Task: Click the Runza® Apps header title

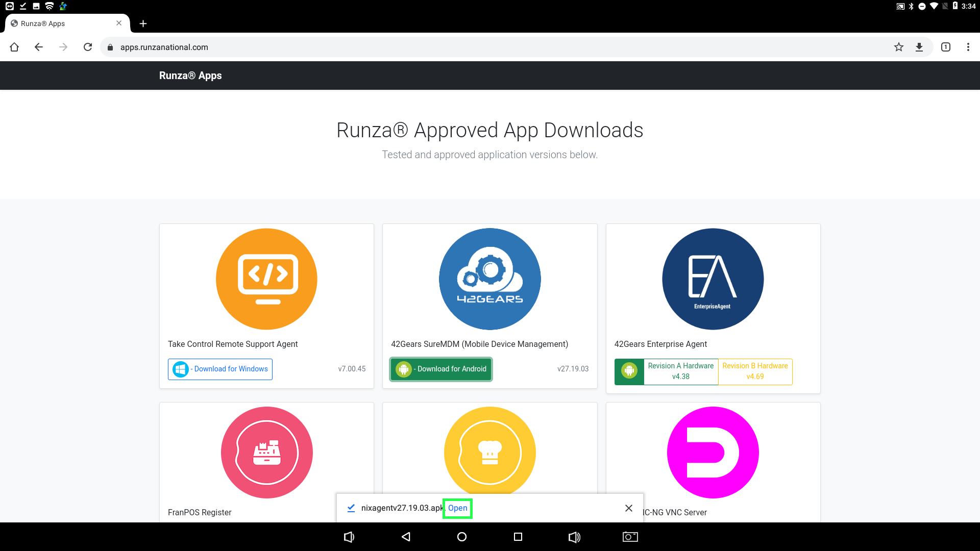Action: coord(190,76)
